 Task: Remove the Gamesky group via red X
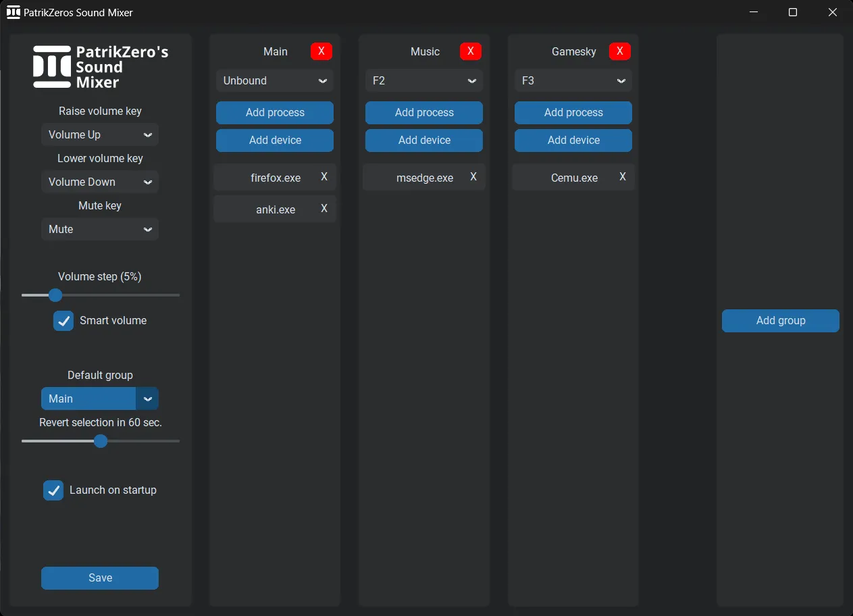[x=620, y=51]
